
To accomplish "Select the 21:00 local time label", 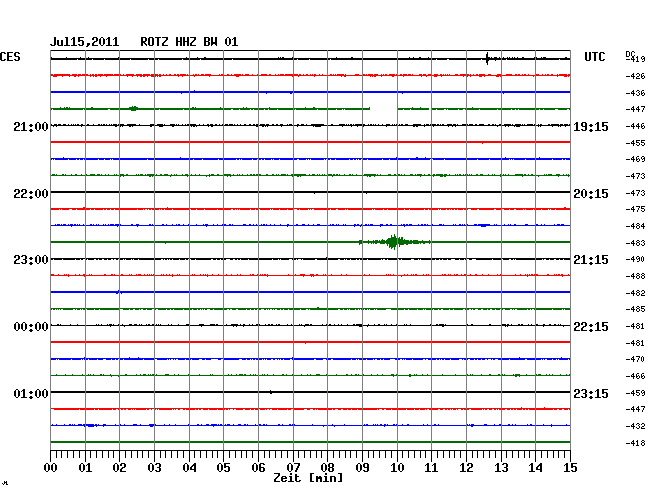I will [31, 126].
